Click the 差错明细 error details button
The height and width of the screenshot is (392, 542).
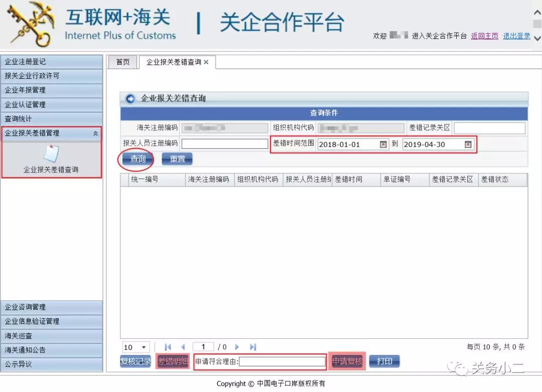pos(173,361)
